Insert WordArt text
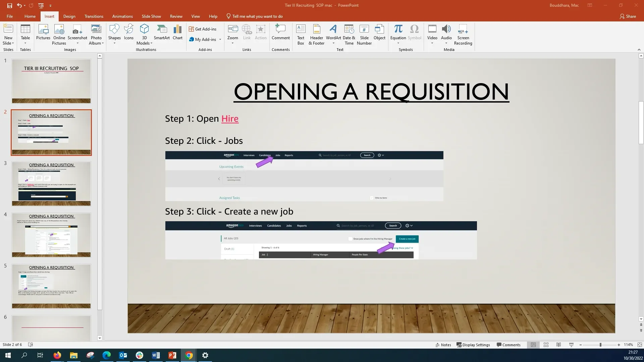 tap(333, 33)
